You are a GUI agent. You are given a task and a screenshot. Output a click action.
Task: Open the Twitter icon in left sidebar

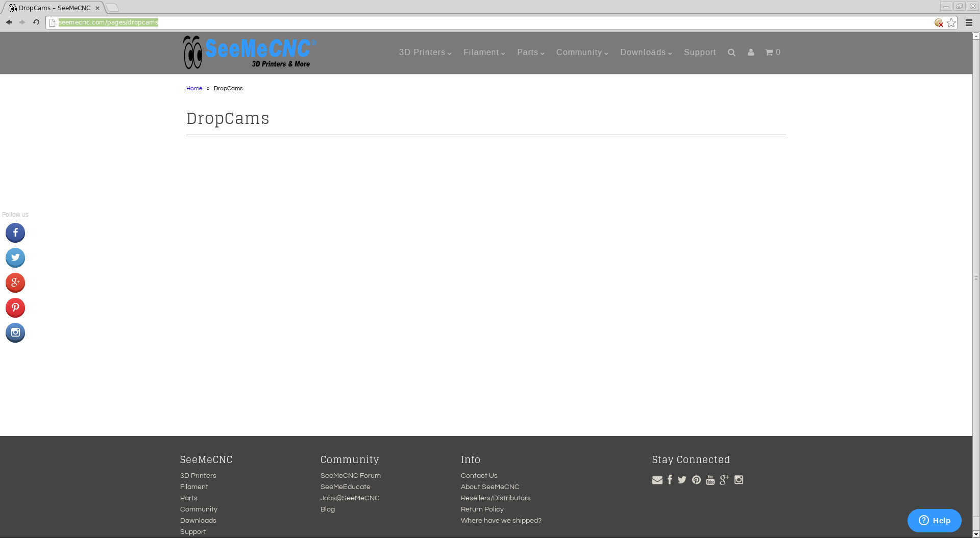[15, 258]
